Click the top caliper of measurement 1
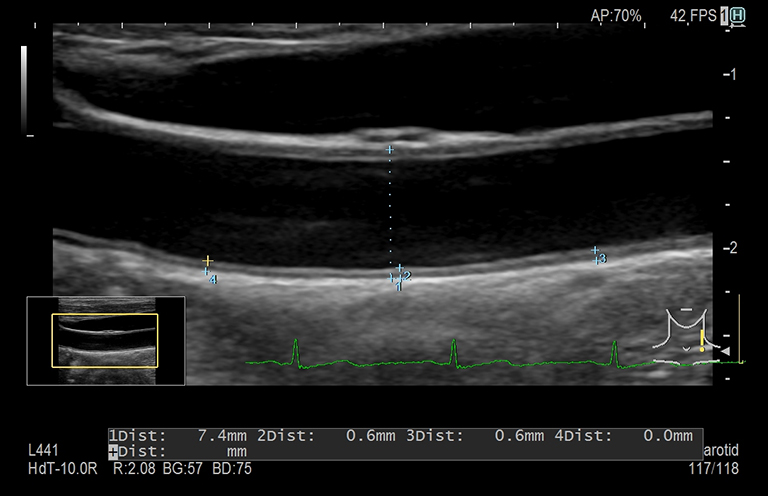This screenshot has width=768, height=496. point(390,150)
